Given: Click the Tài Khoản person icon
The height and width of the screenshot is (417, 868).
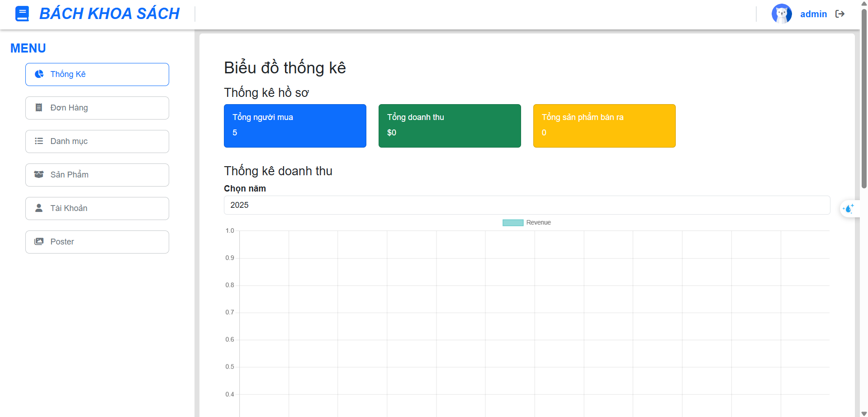Looking at the screenshot, I should click(x=38, y=208).
